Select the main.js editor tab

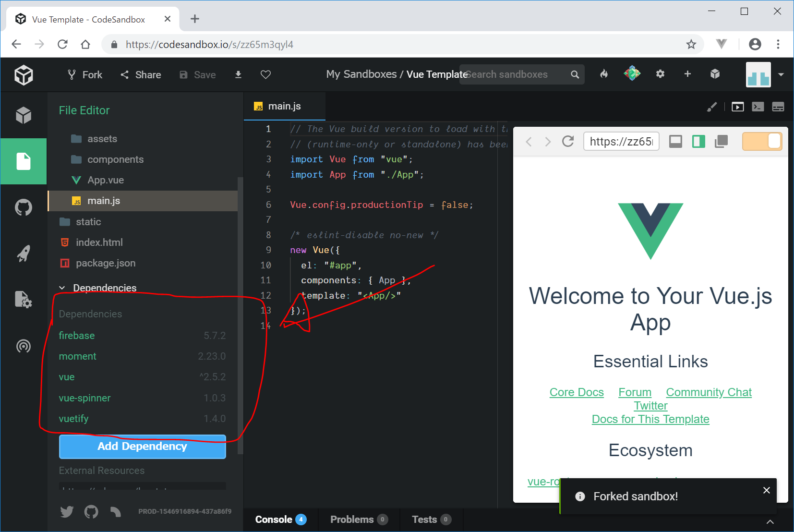(x=284, y=106)
